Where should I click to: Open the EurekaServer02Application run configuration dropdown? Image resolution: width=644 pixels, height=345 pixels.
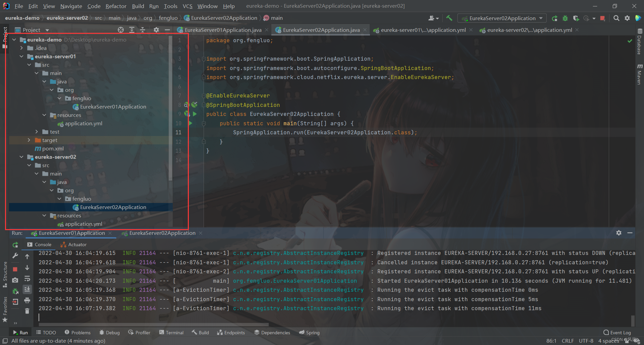pos(502,18)
